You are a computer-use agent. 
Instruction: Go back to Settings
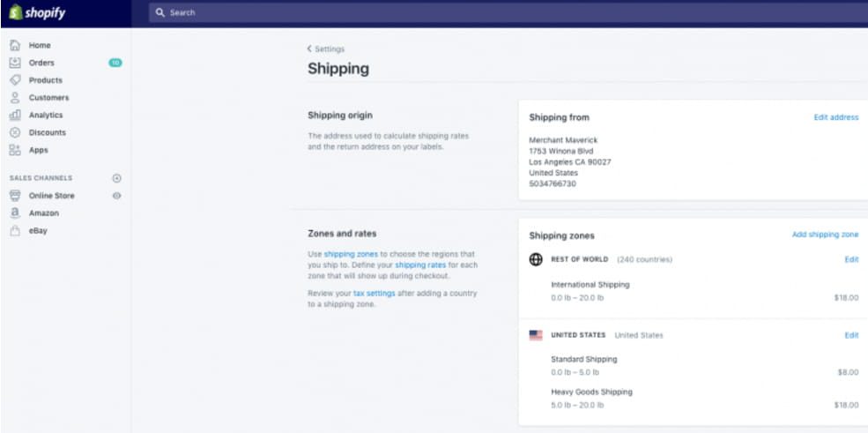click(x=326, y=49)
